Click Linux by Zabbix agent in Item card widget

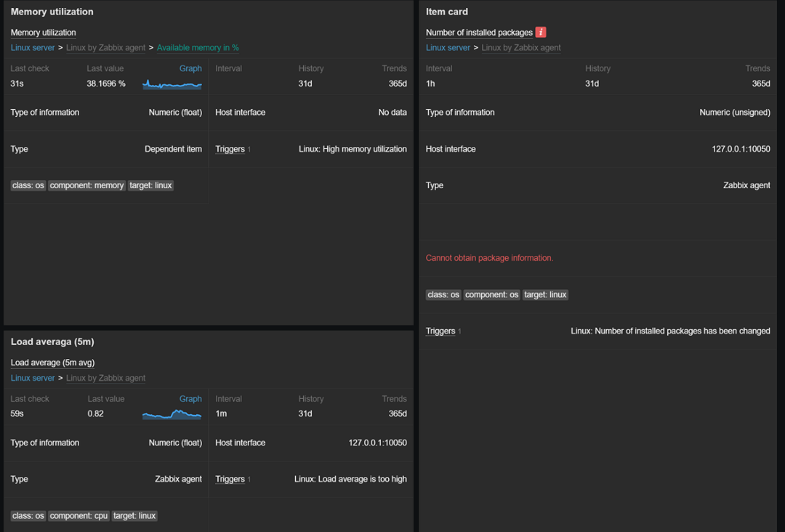(521, 48)
